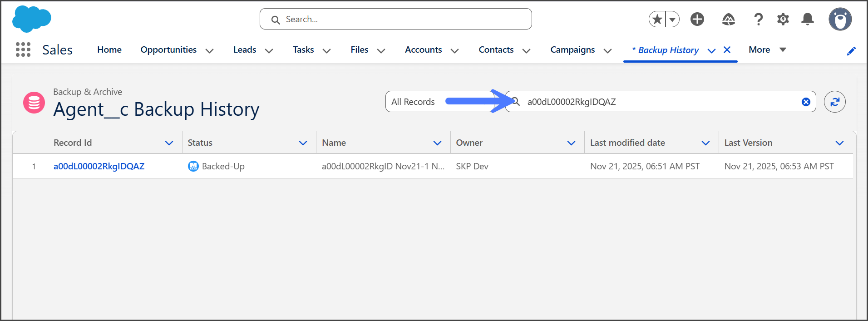Open the Setup gear icon
The image size is (868, 321).
tap(783, 19)
